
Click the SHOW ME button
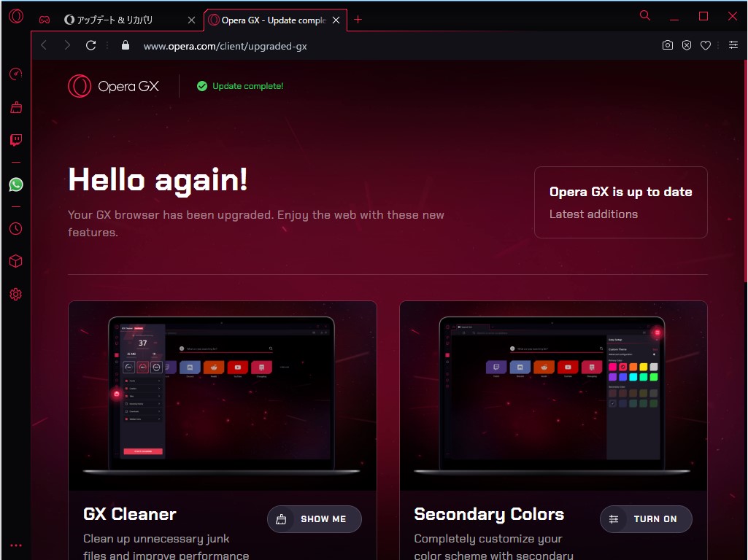tap(315, 519)
